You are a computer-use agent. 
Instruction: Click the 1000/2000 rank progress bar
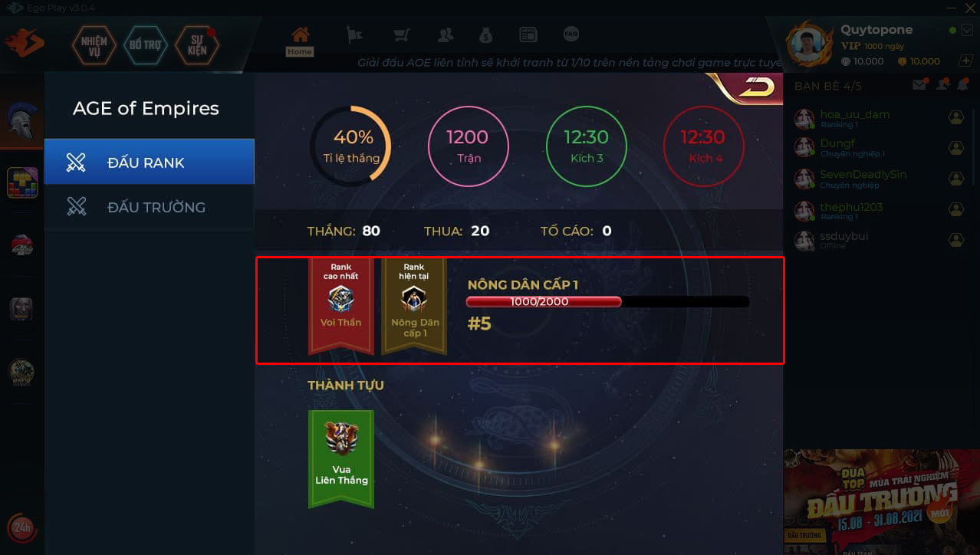click(x=607, y=301)
